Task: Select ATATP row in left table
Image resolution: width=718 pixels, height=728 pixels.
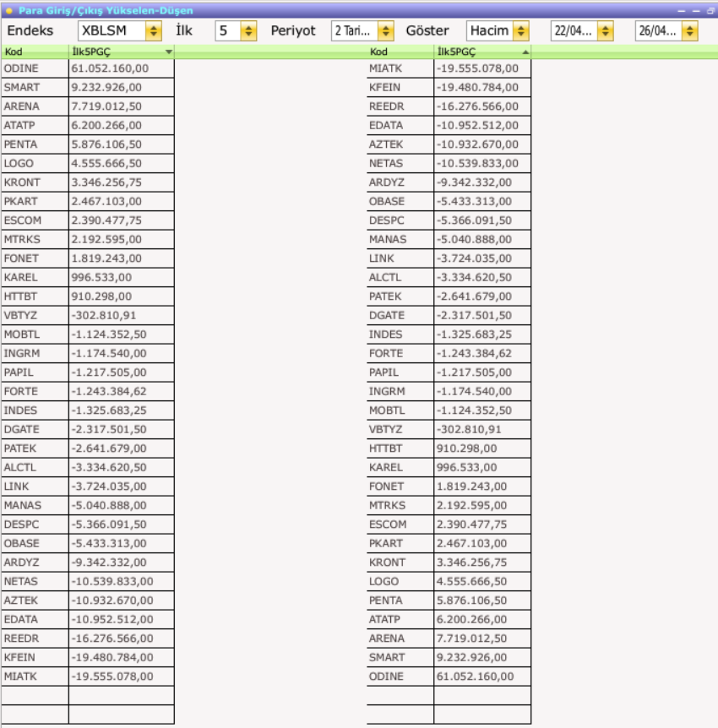Action: [88, 125]
